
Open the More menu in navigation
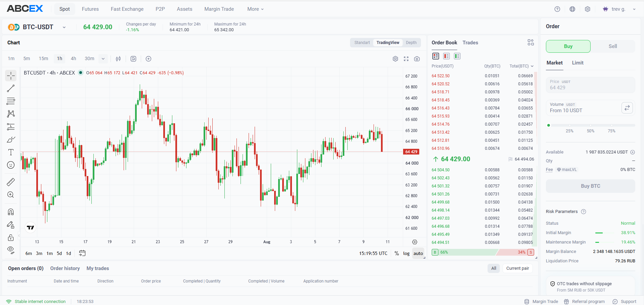pyautogui.click(x=255, y=9)
